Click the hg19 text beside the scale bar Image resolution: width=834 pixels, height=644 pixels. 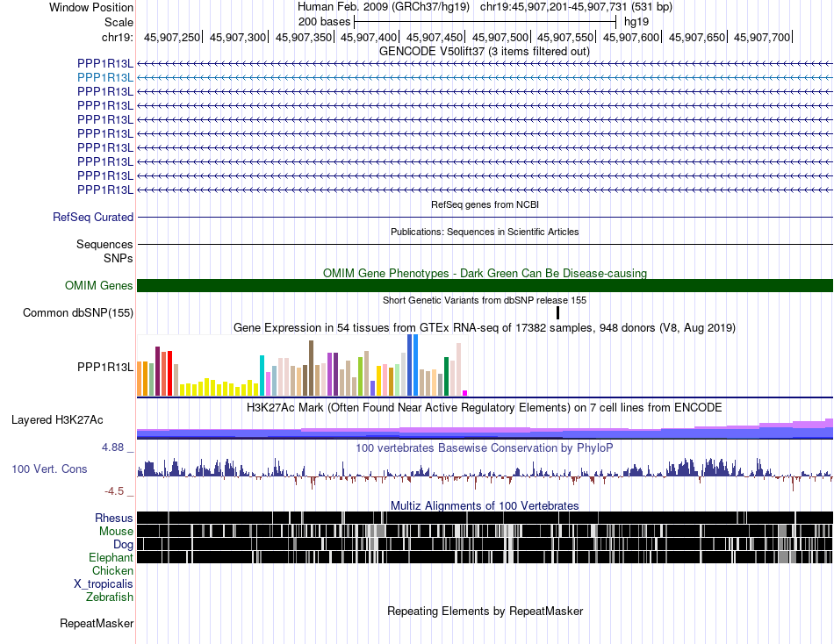click(x=636, y=22)
